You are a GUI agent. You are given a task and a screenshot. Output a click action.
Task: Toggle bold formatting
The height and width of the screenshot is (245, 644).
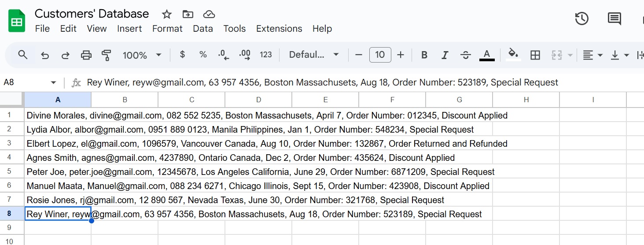pyautogui.click(x=424, y=55)
